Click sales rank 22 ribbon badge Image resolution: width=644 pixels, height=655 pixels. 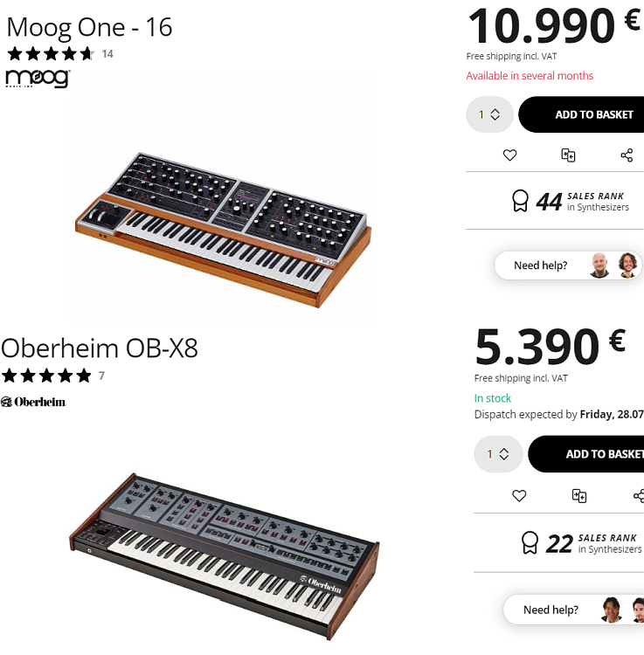coord(530,542)
